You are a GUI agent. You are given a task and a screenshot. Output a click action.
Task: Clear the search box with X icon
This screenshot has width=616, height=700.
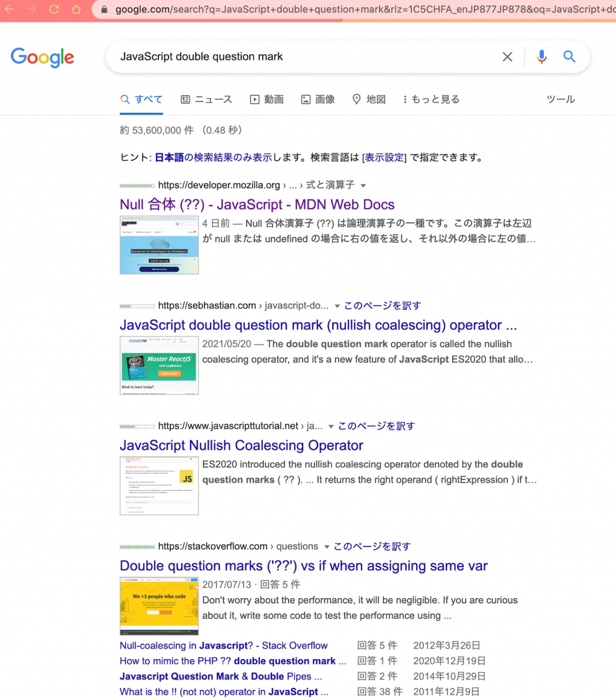coord(507,57)
